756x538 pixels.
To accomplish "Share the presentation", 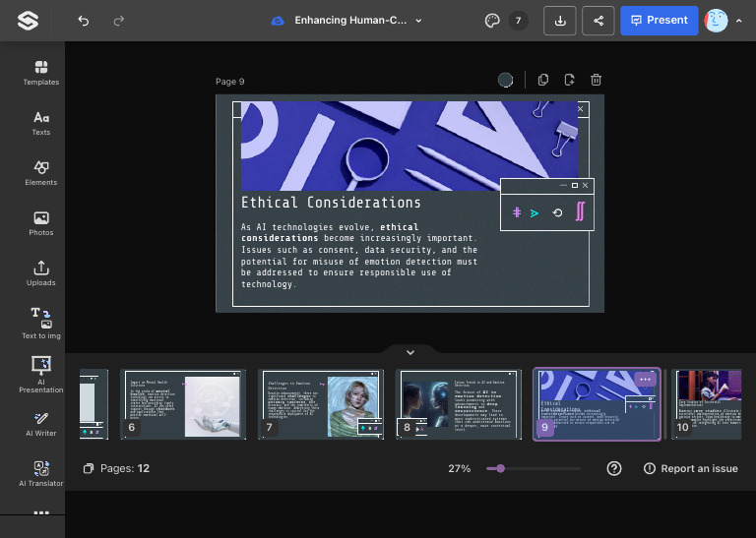I will point(598,21).
